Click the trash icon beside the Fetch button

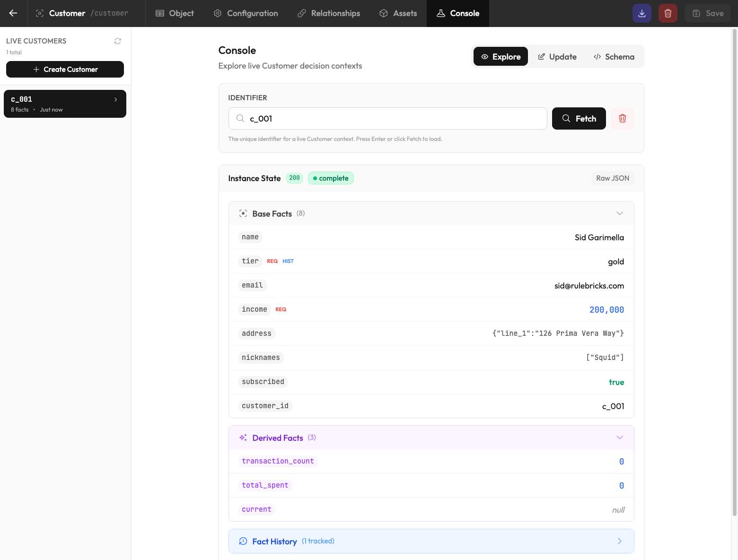pyautogui.click(x=622, y=118)
